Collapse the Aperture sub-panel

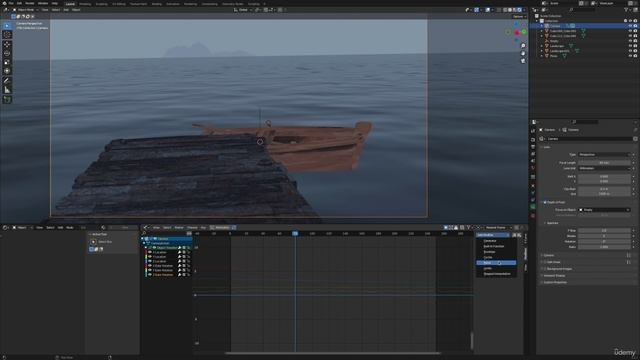pos(545,223)
